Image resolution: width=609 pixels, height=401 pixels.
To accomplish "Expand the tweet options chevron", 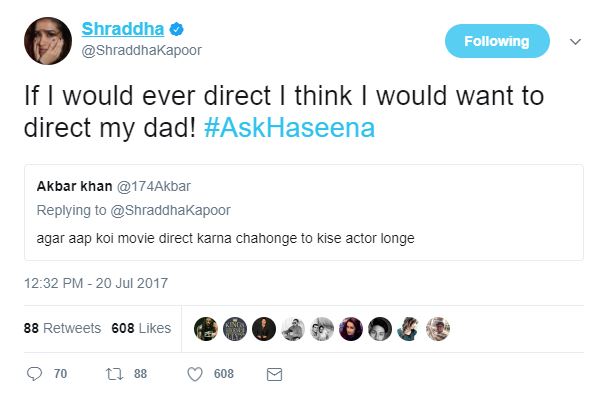I will 575,42.
